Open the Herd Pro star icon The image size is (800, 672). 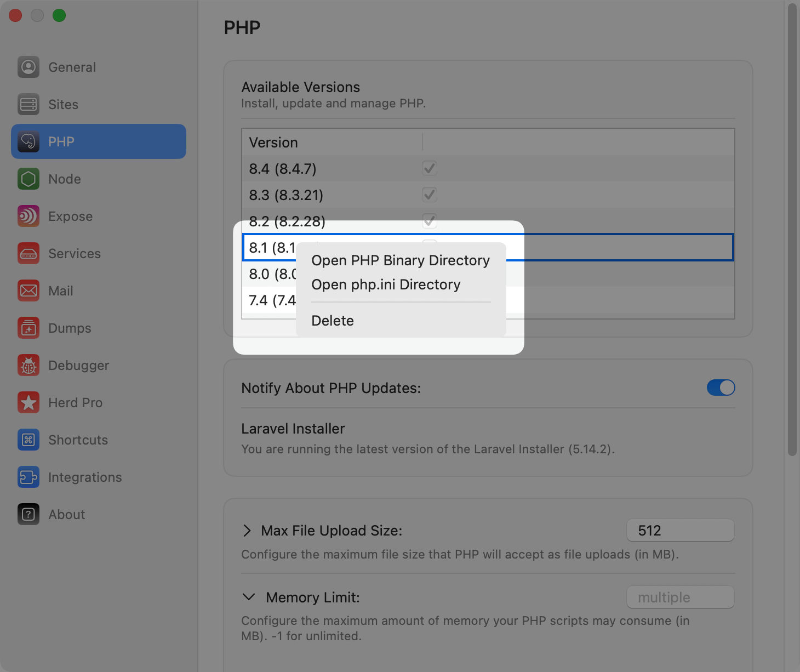(28, 402)
